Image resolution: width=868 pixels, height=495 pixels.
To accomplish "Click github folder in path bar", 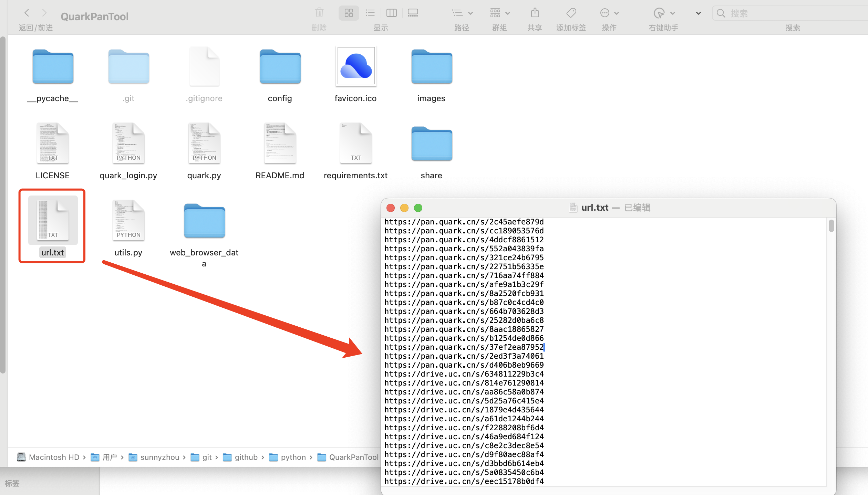I will (246, 457).
